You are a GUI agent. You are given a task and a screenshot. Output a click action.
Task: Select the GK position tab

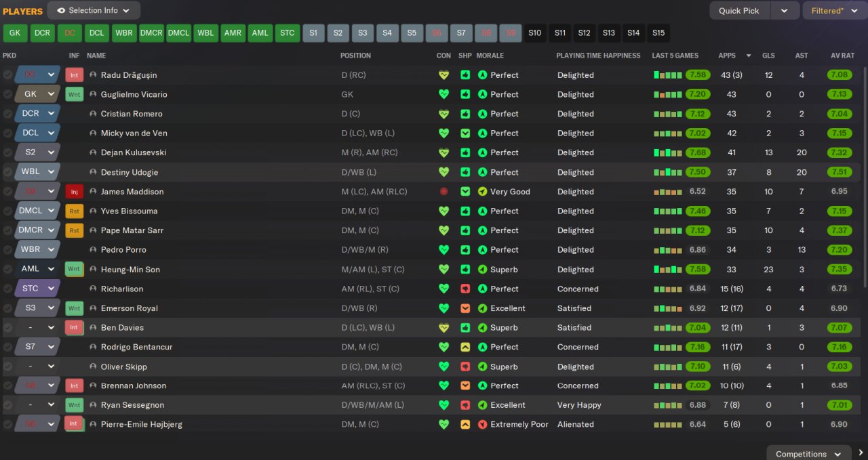coord(15,33)
